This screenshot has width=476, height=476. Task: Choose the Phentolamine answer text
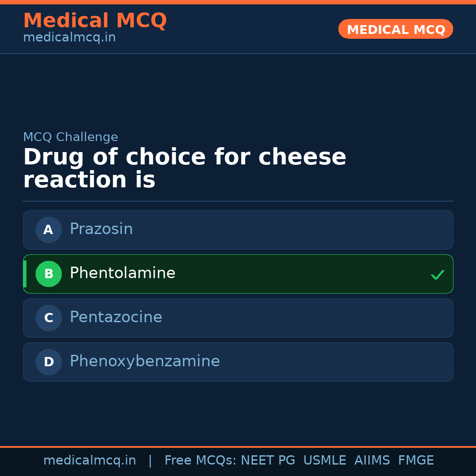(123, 273)
